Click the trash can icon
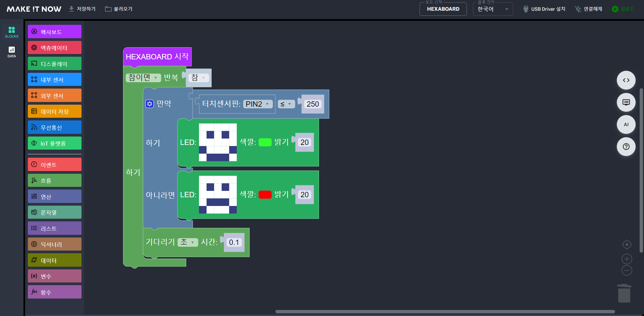Viewport: 644px width, 316px height. [624, 293]
